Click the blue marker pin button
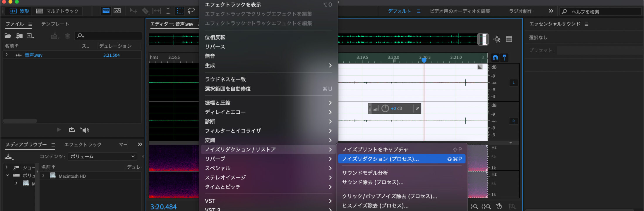 point(504,58)
